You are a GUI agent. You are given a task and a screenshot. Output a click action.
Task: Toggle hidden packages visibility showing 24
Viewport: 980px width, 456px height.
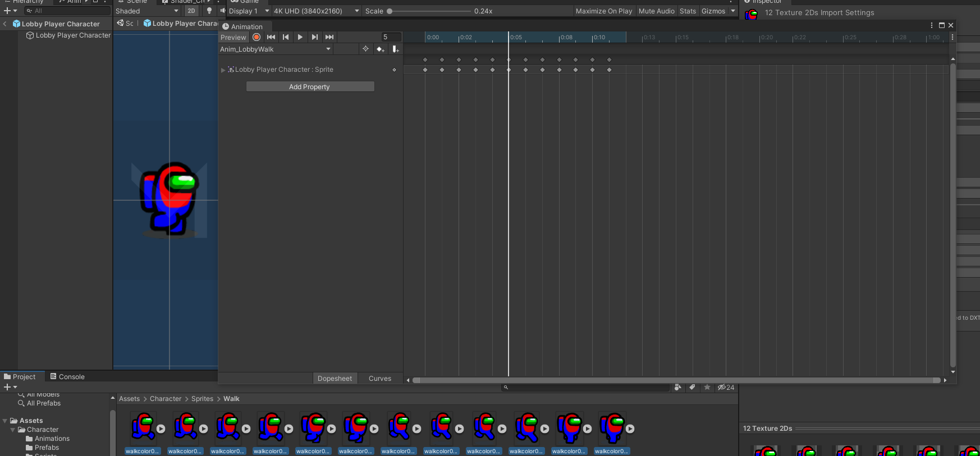[x=726, y=387]
